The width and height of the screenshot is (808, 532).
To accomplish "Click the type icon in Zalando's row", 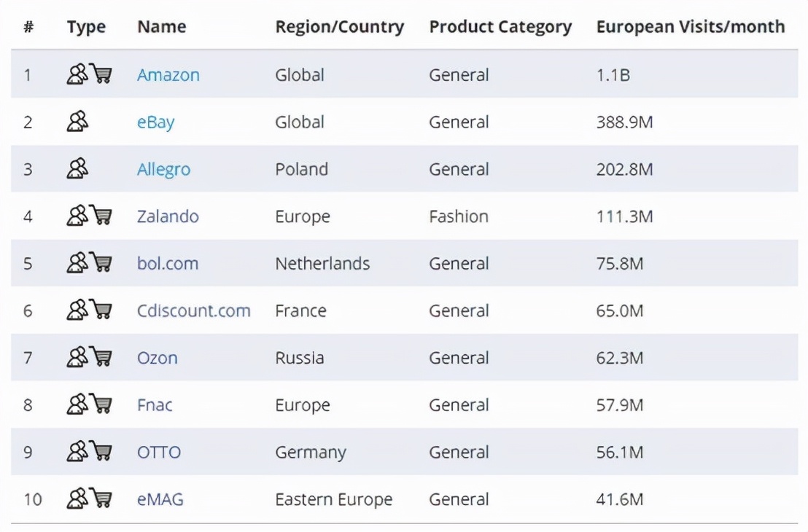I will pyautogui.click(x=78, y=216).
